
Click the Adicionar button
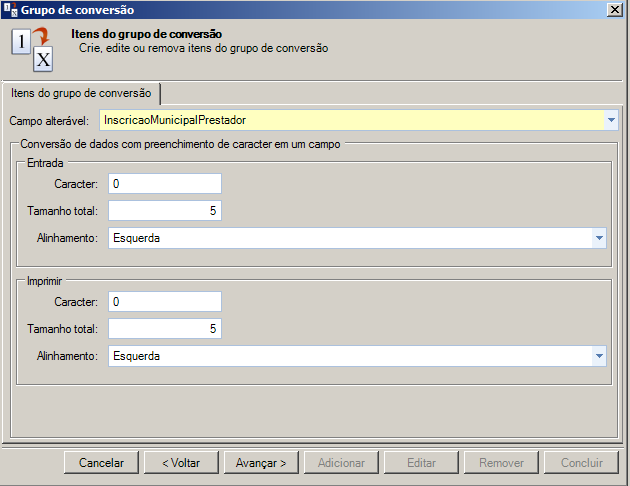coord(341,463)
